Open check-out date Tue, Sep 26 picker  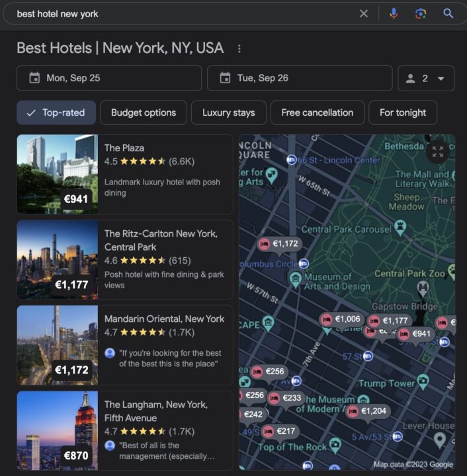(x=300, y=78)
